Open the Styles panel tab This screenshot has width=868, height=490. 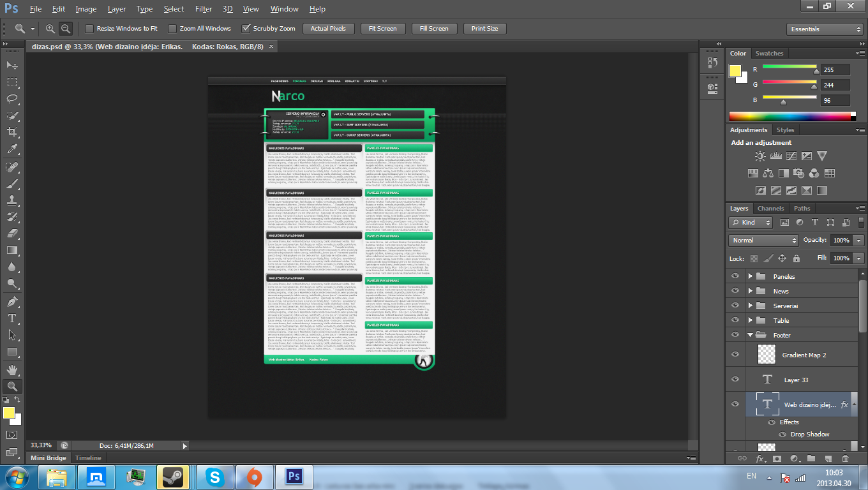(x=785, y=130)
